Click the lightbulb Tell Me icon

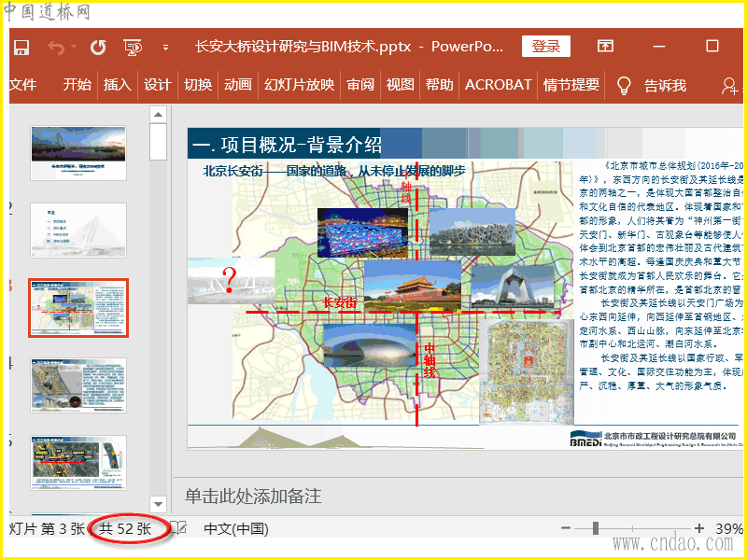[625, 86]
